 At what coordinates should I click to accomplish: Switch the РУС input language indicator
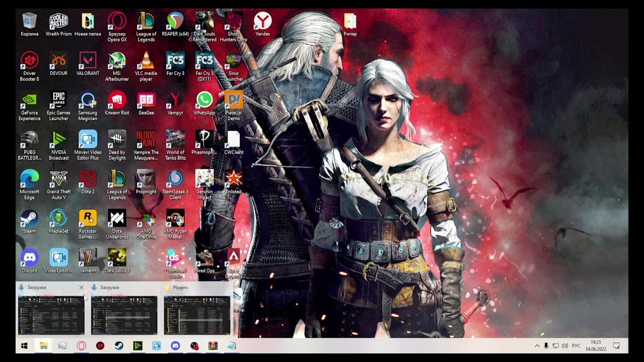pyautogui.click(x=577, y=346)
